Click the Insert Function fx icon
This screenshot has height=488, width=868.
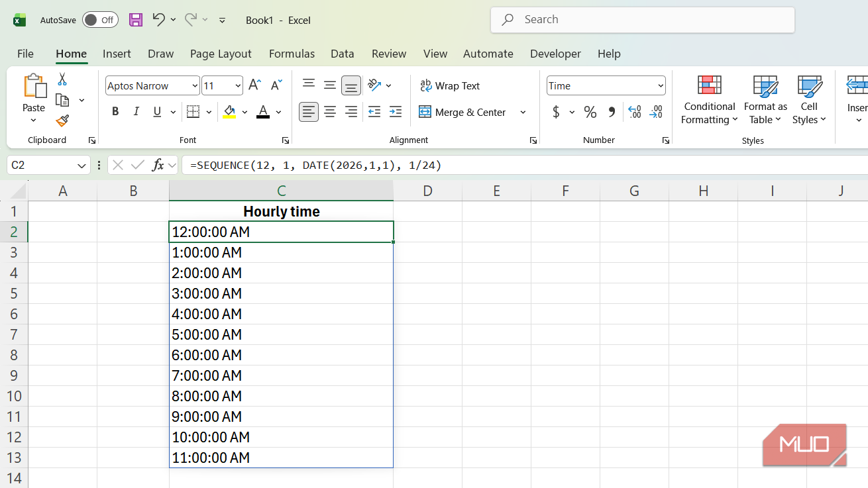(x=158, y=165)
